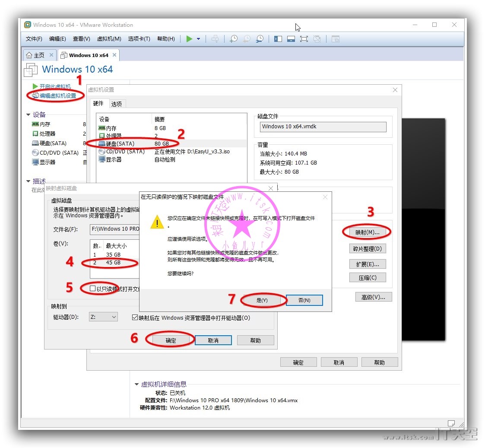Open the 文件(F) menu

click(34, 39)
